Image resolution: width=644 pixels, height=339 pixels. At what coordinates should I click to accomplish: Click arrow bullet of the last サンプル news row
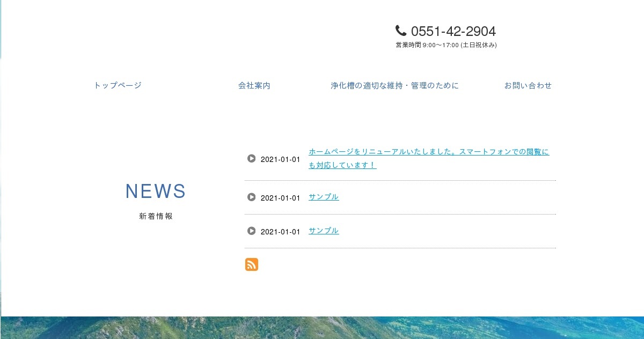point(251,231)
